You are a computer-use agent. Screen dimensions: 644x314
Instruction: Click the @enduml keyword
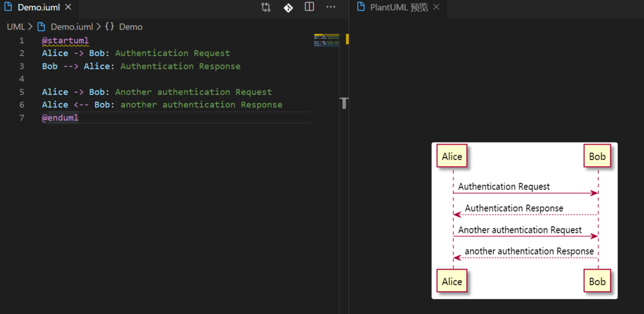[60, 117]
